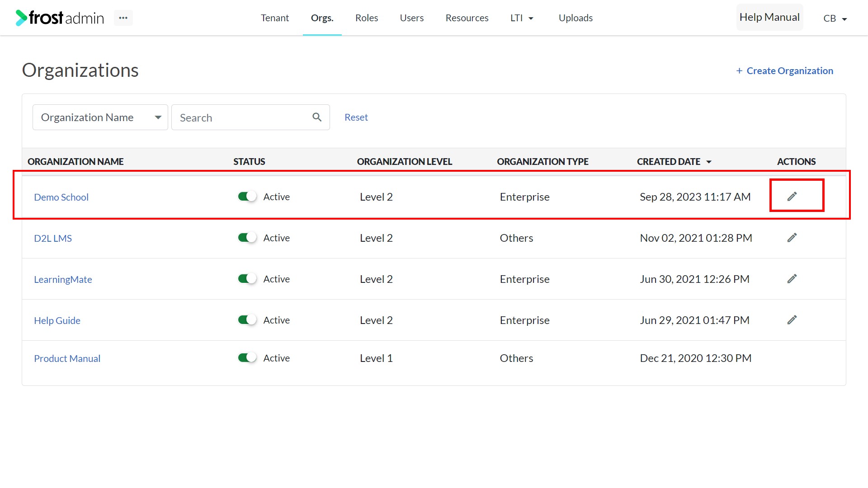Edit the LearningMate organization
The image size is (868, 488).
792,279
